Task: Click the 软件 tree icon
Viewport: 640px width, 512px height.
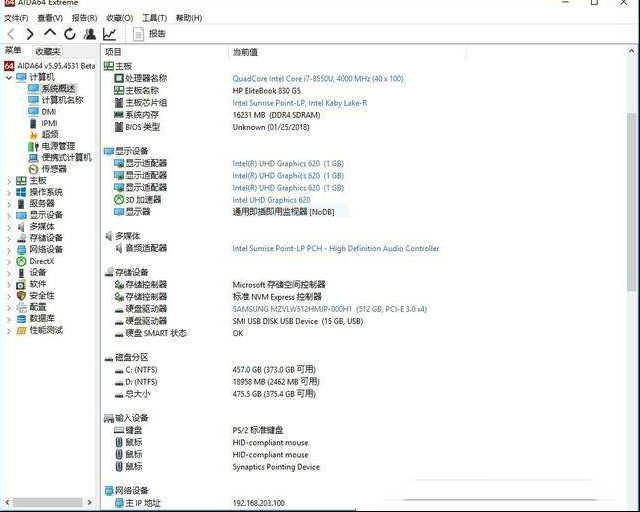Action: tap(21, 284)
